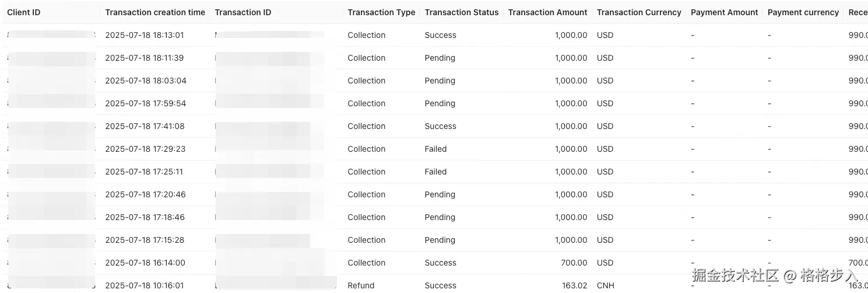Click the Transaction Status column header
This screenshot has width=868, height=293.
pos(462,12)
